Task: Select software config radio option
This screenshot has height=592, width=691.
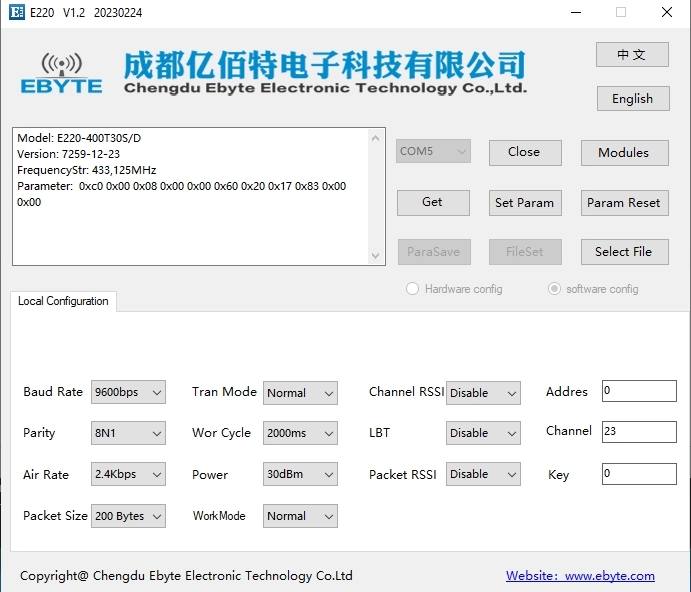Action: click(554, 289)
